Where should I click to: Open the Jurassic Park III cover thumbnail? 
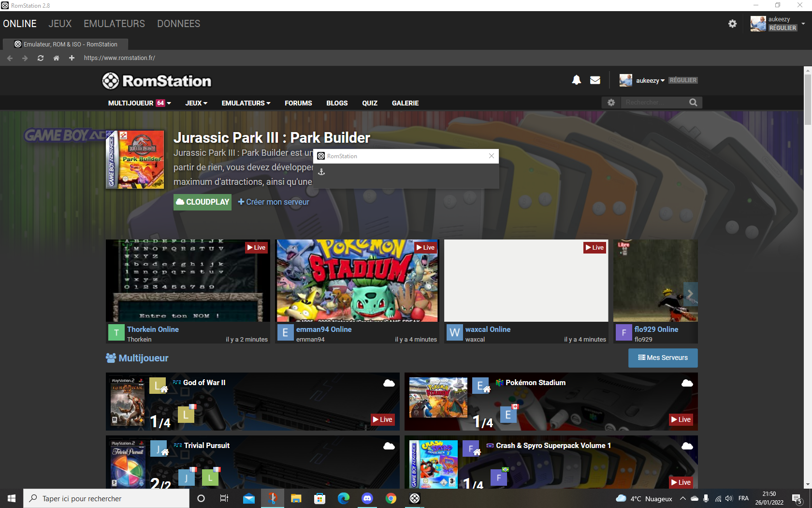(135, 160)
